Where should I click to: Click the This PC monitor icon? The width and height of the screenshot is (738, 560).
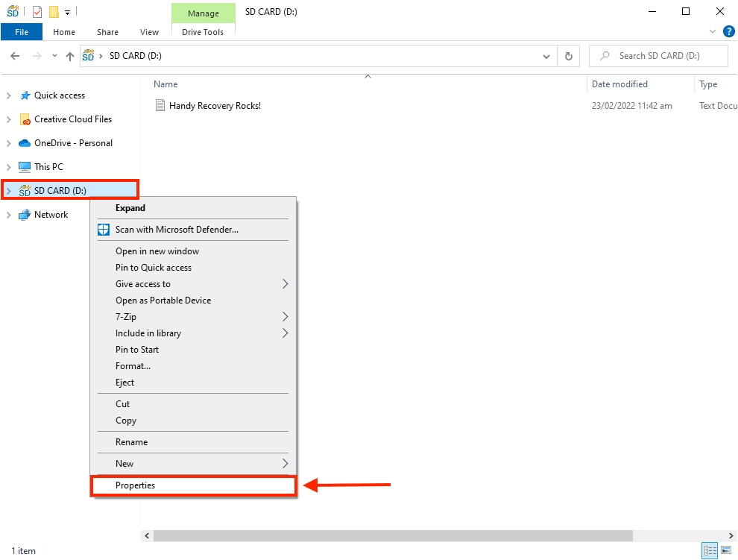pyautogui.click(x=25, y=167)
